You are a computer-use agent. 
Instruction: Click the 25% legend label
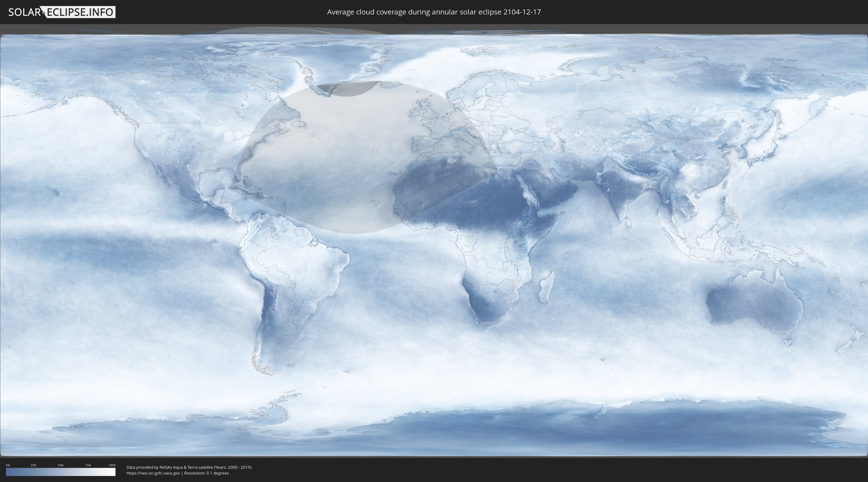coord(33,465)
